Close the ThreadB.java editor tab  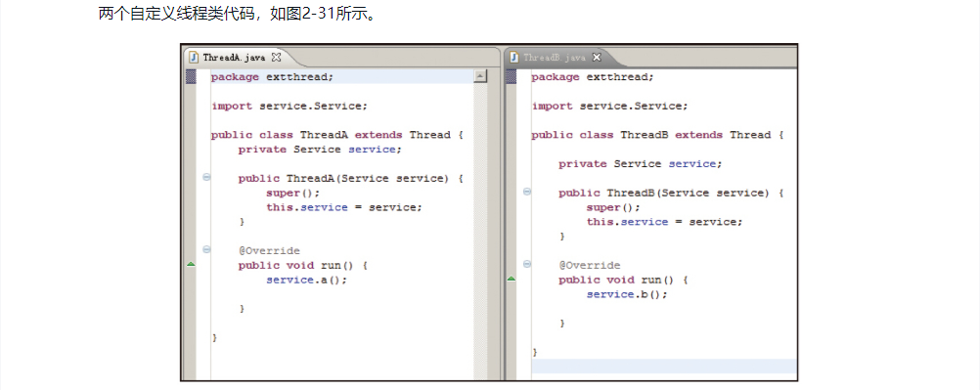tap(597, 57)
